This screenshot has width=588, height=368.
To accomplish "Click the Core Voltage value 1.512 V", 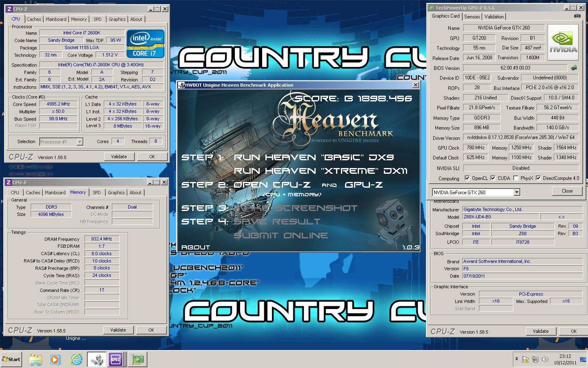I will [110, 55].
